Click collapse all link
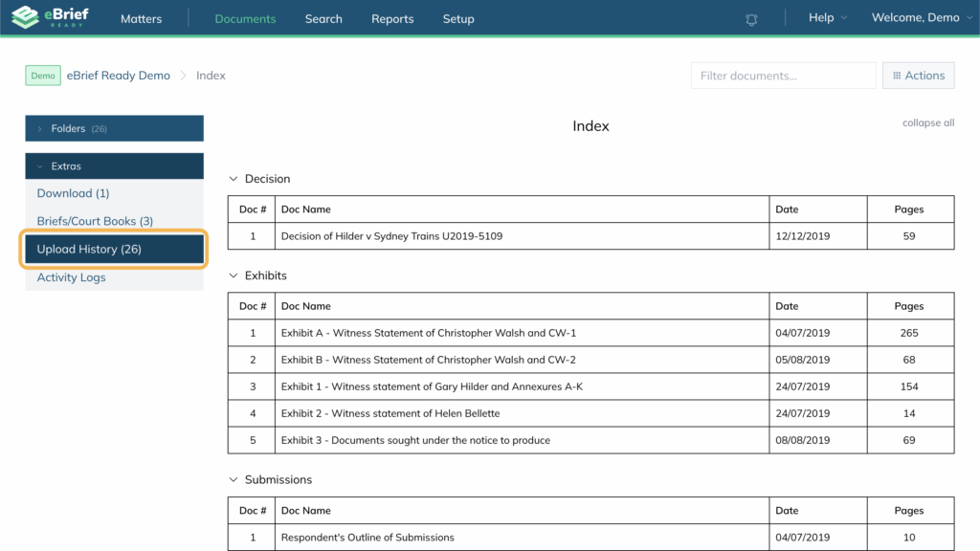The width and height of the screenshot is (980, 551). pyautogui.click(x=928, y=123)
